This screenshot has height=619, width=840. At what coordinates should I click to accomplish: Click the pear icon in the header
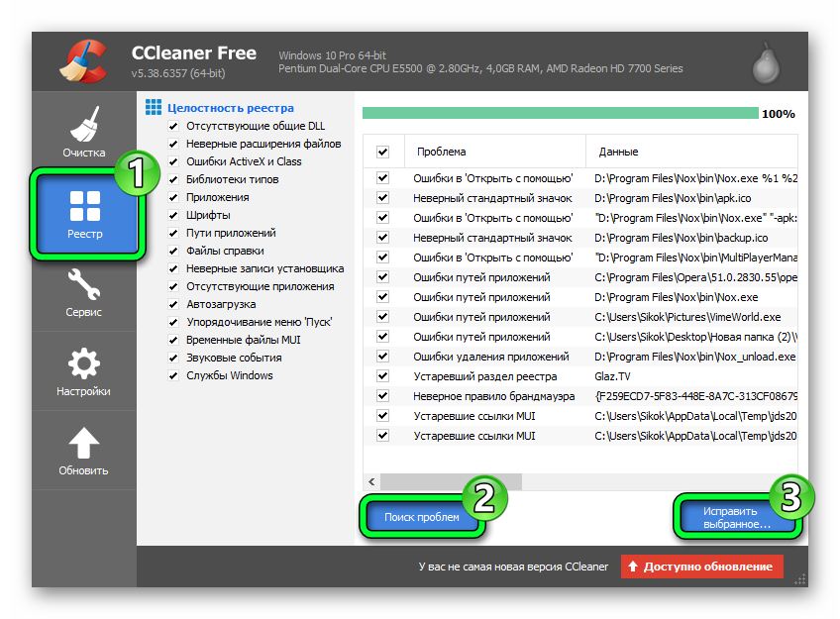pos(766,63)
